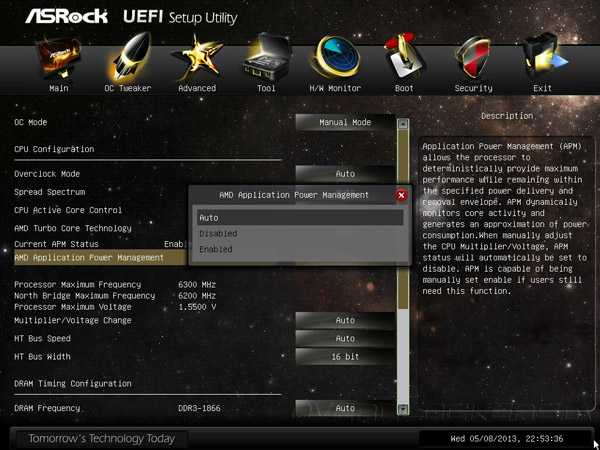Select the Overclock Mode label
Viewport: 600px width, 450px height.
(x=47, y=174)
